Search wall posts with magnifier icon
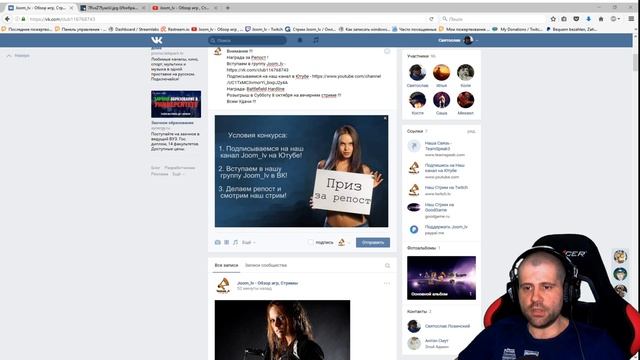This screenshot has height=360, width=640. (x=387, y=266)
